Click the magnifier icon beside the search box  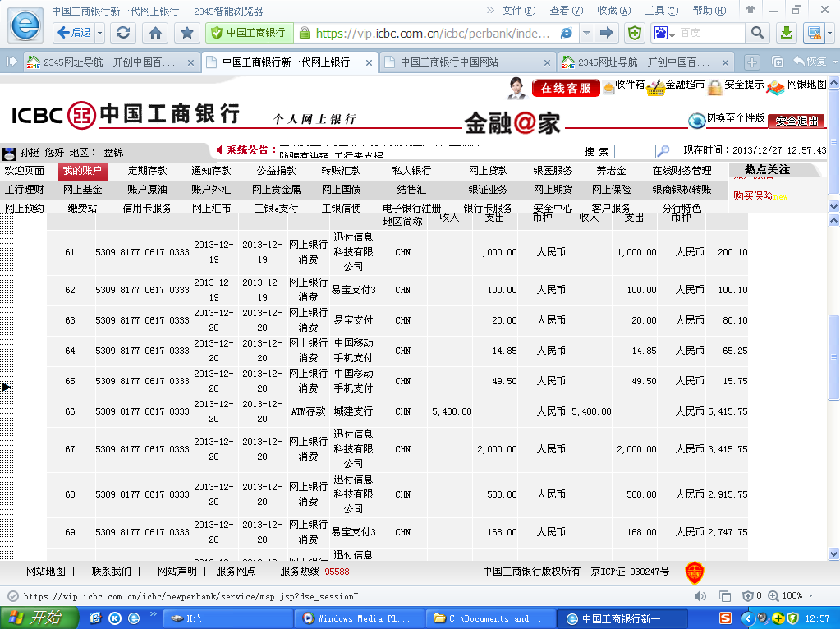click(x=663, y=151)
